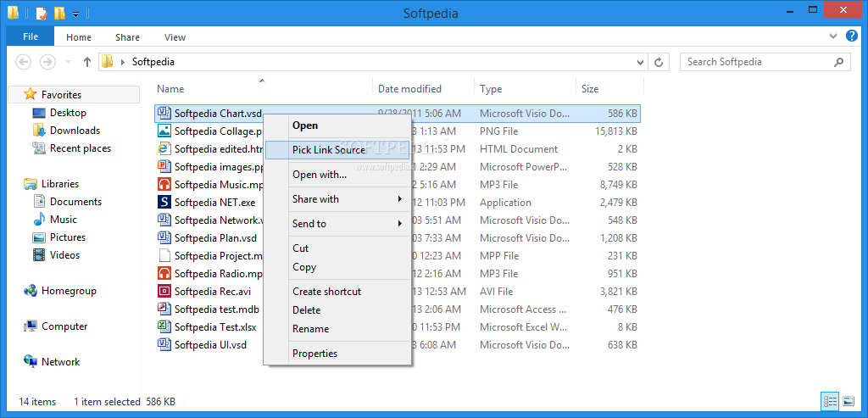The height and width of the screenshot is (418, 868).
Task: Click the Forward navigation arrow
Action: pyautogui.click(x=48, y=62)
